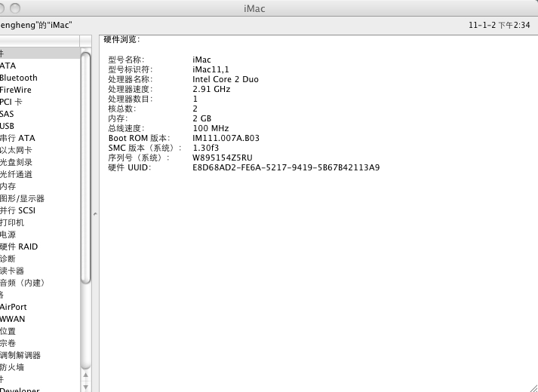538x392 pixels.
Task: Open the Bluetooth hardware section
Action: 19,78
